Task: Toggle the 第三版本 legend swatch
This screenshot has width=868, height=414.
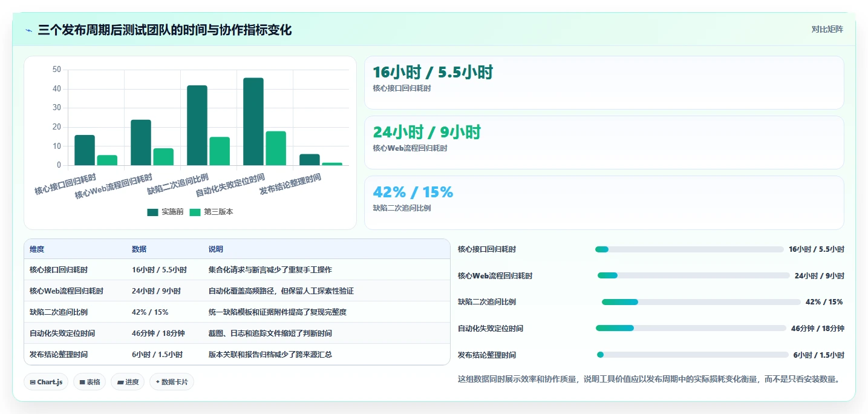Action: click(x=195, y=212)
